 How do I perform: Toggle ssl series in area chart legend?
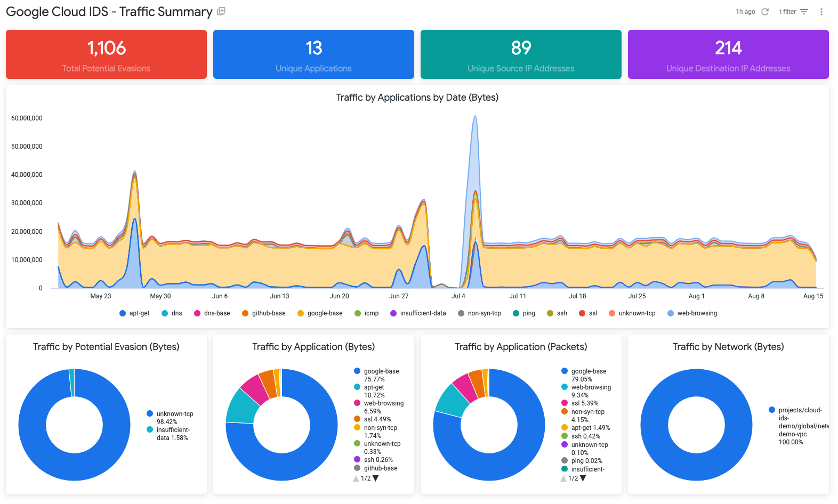click(588, 313)
